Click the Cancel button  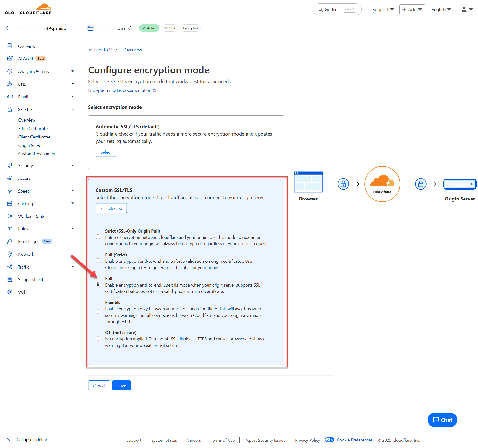tap(99, 386)
